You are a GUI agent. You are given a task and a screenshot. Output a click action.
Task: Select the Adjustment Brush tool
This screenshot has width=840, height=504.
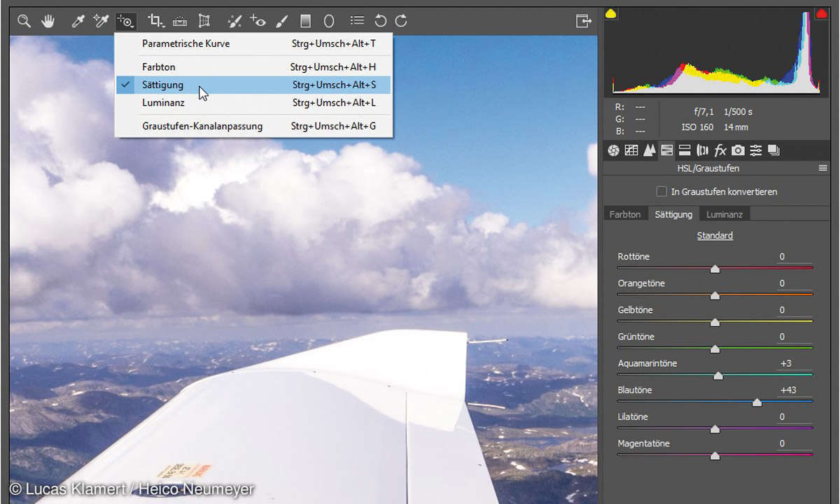point(282,21)
